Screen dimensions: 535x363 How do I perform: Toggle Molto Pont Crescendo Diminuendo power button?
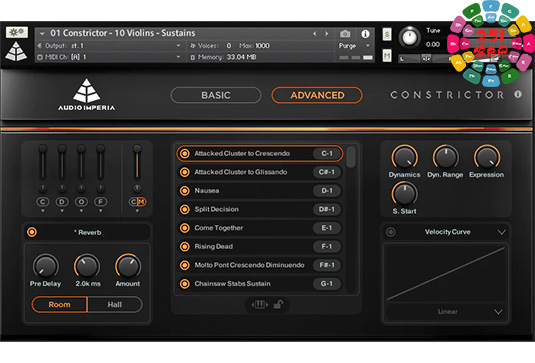tap(185, 265)
